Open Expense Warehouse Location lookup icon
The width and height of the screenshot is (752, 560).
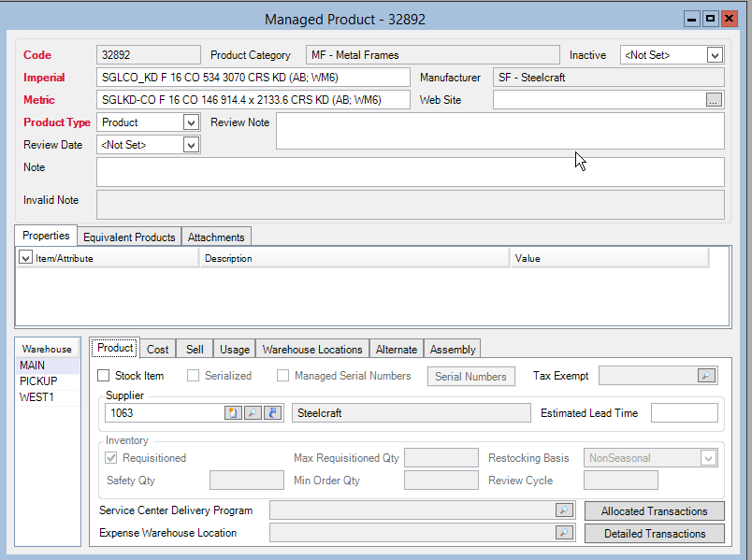564,533
